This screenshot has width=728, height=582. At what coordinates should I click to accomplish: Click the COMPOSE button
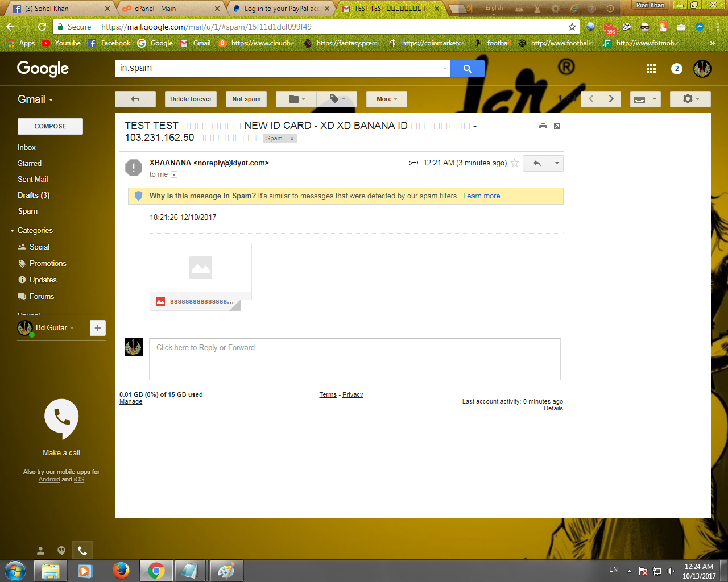pos(50,126)
